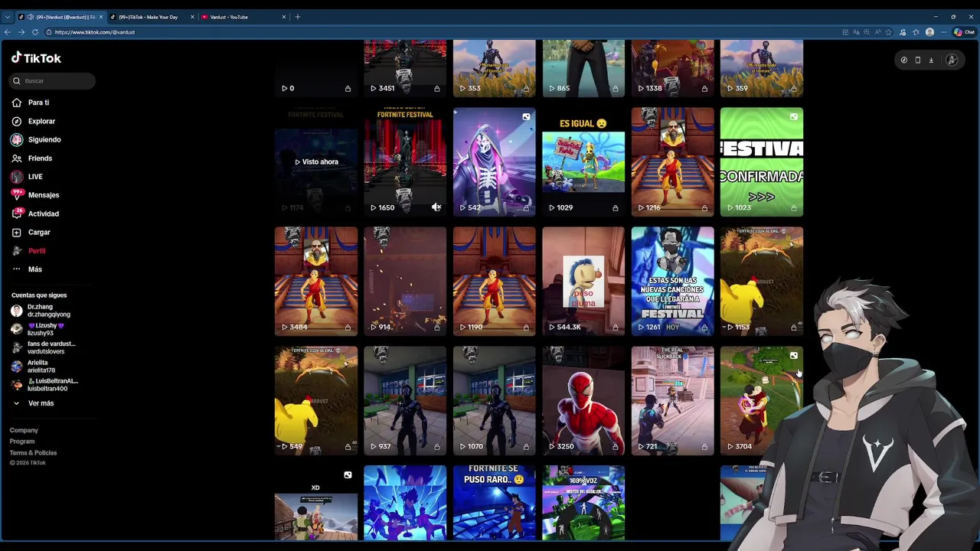The width and height of the screenshot is (980, 551).
Task: Open the browser favorites list
Action: click(916, 32)
